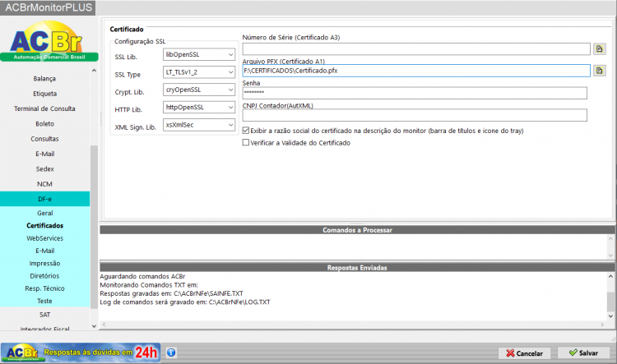Open the XML Sign. Lib dropdown
This screenshot has height=364, width=617.
pos(199,125)
